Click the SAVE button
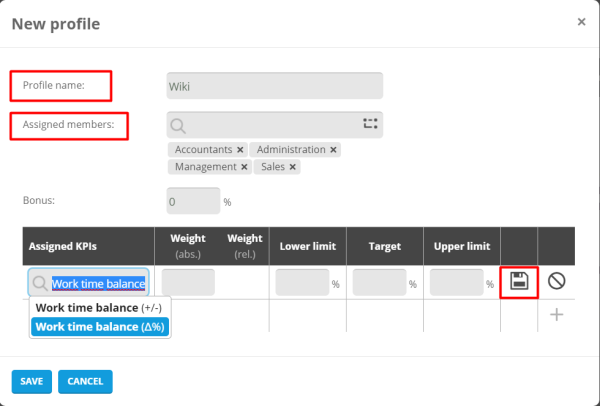Image resolution: width=600 pixels, height=406 pixels. point(31,381)
